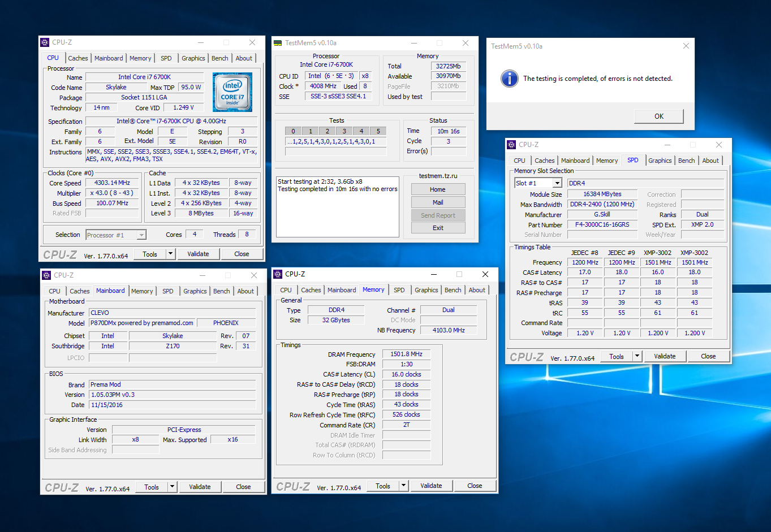
Task: Click the Southbridge Z170 field
Action: point(173,346)
